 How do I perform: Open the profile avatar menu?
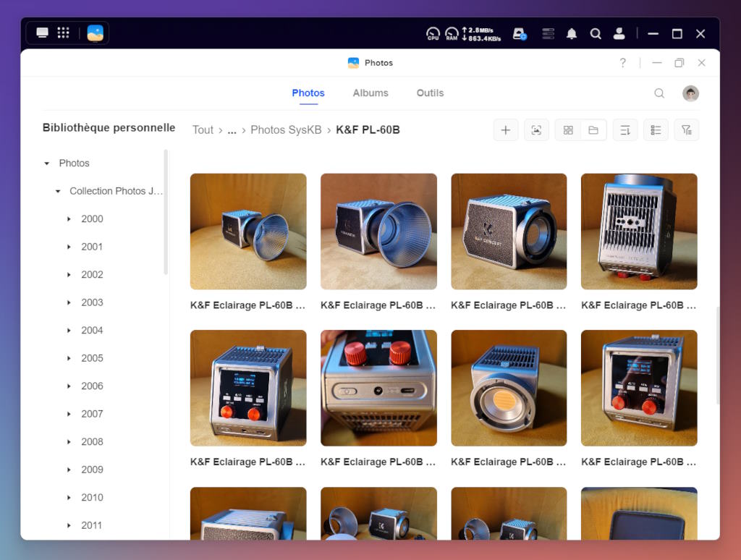(690, 93)
